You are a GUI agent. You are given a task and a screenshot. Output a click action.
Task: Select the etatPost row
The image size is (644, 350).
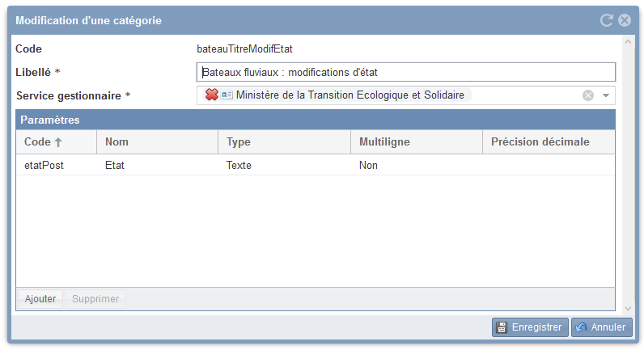tap(44, 165)
